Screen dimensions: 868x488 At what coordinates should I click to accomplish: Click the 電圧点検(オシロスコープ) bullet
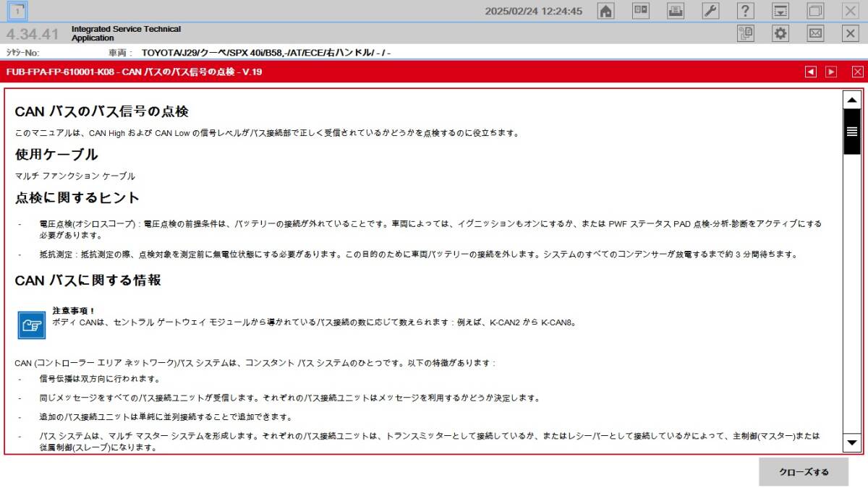click(430, 229)
